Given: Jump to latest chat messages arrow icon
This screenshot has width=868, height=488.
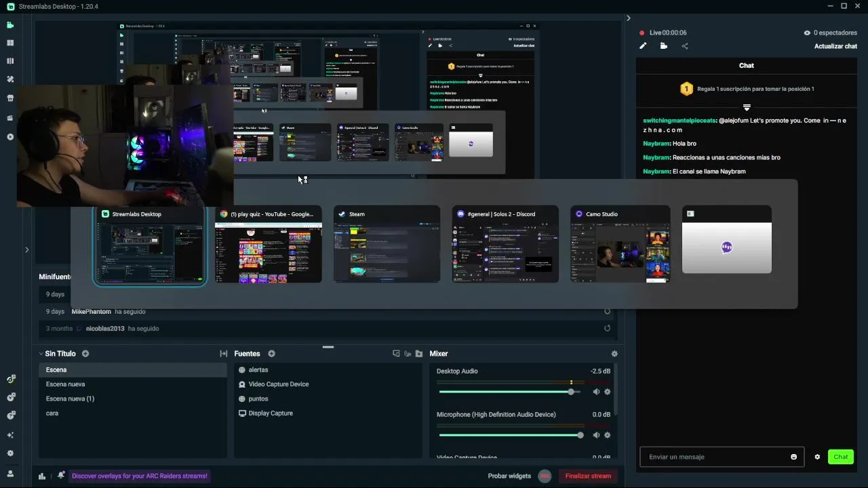Looking at the screenshot, I should [747, 108].
